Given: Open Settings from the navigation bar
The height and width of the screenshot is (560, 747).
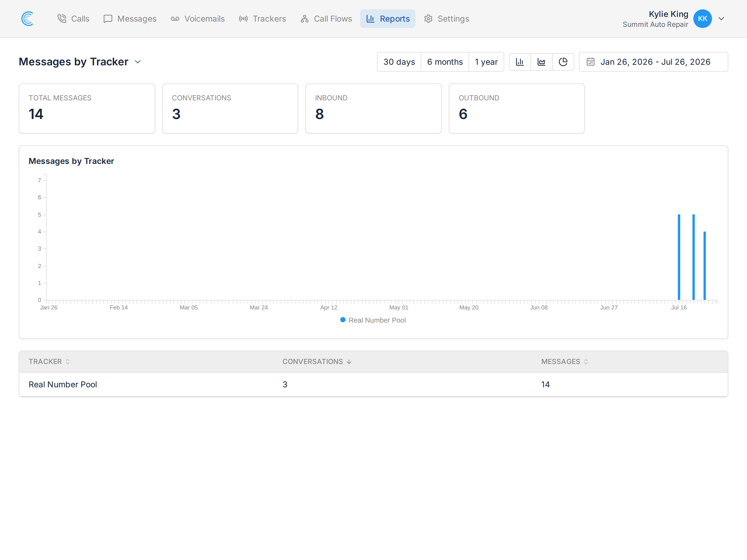Looking at the screenshot, I should [x=446, y=19].
